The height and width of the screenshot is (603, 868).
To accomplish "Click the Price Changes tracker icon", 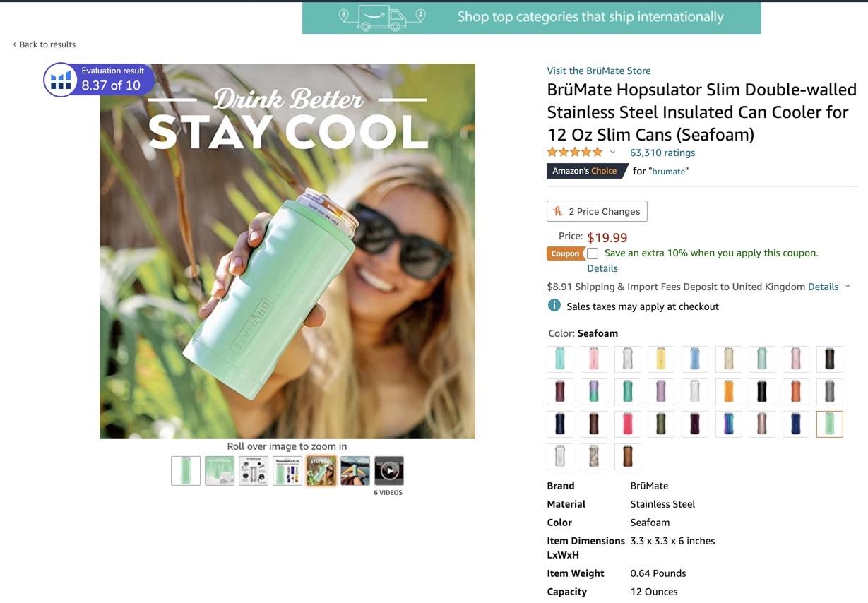I will tap(558, 211).
